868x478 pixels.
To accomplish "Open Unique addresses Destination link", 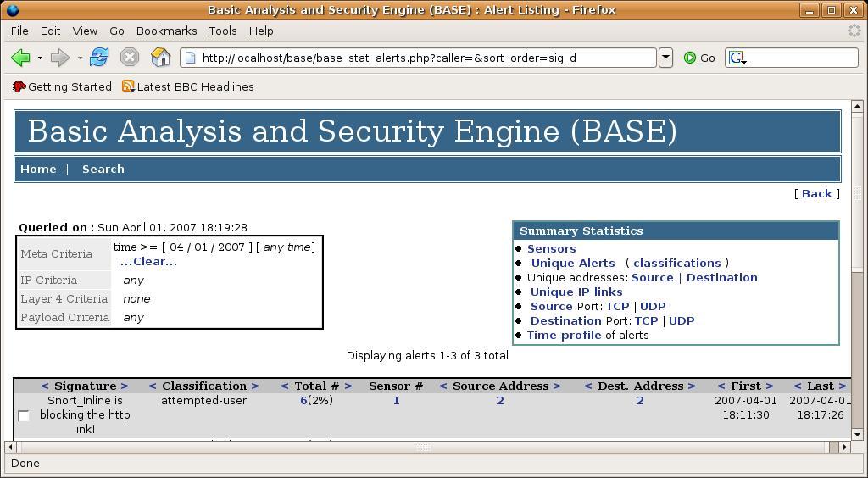I will 722,278.
